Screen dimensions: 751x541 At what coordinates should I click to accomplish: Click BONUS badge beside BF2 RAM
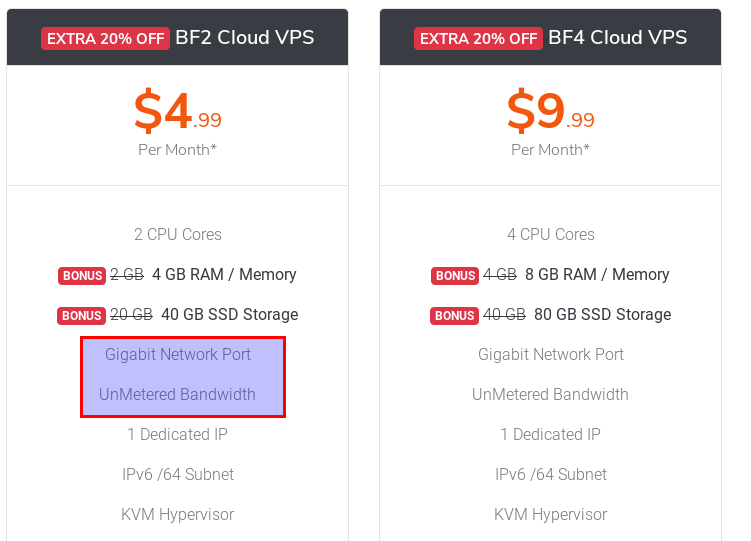(82, 275)
